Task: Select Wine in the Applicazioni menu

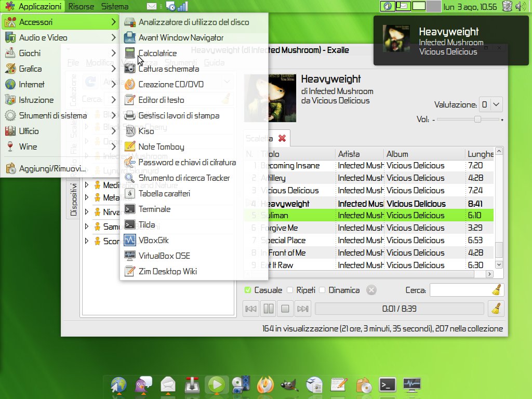Action: (x=60, y=147)
